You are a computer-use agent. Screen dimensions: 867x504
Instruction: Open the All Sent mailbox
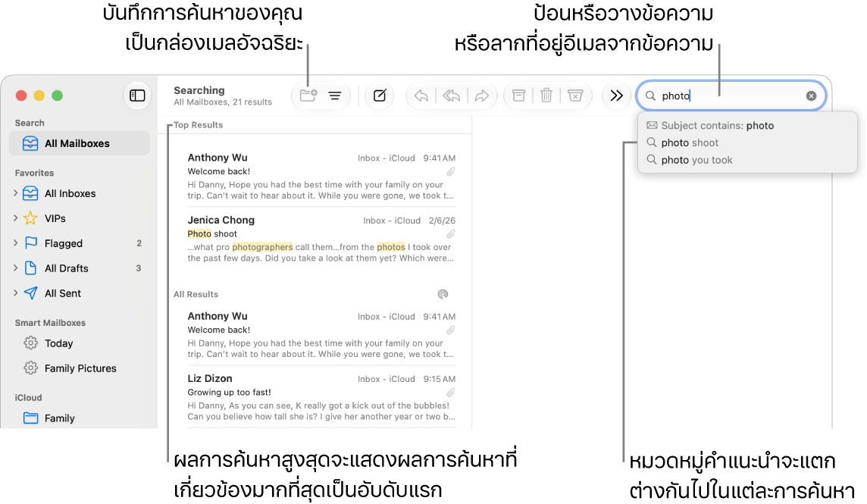pos(62,293)
